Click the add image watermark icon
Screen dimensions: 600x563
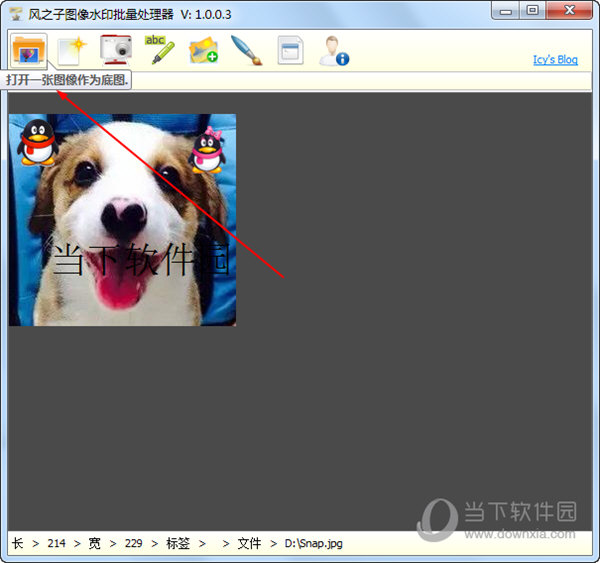pyautogui.click(x=203, y=49)
